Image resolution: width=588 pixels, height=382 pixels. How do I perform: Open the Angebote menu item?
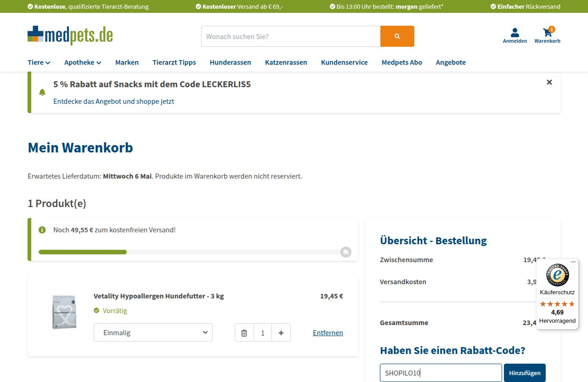[451, 62]
